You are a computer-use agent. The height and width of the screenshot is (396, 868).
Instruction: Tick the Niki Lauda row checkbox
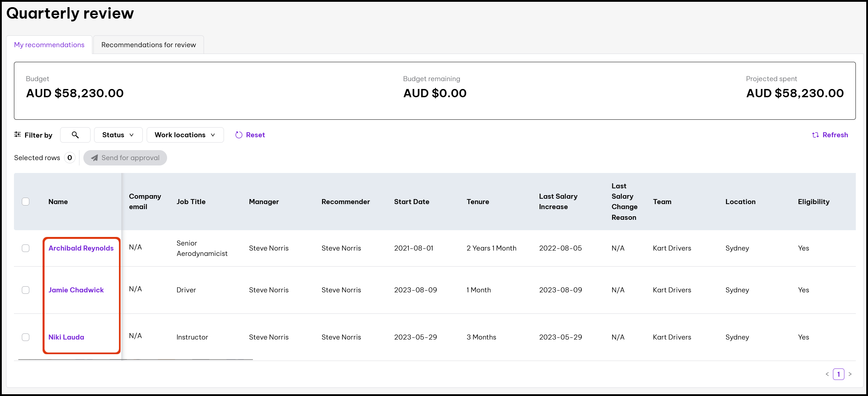coord(26,337)
